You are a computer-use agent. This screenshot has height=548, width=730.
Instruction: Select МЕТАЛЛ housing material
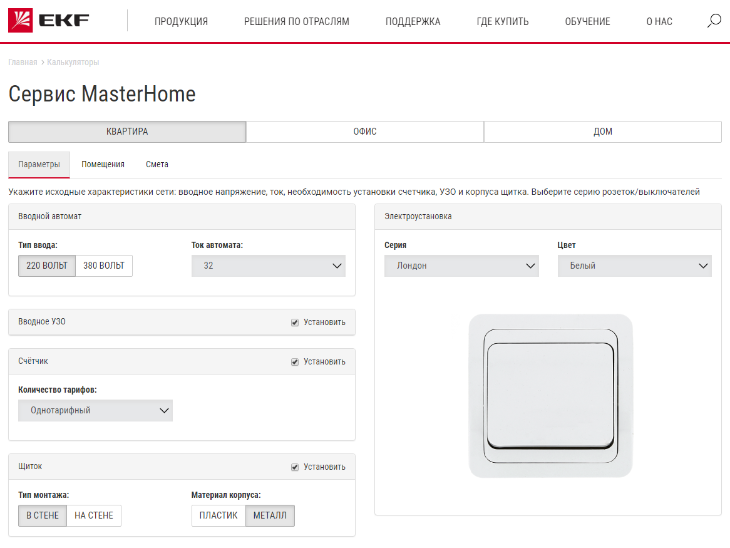[x=270, y=516]
